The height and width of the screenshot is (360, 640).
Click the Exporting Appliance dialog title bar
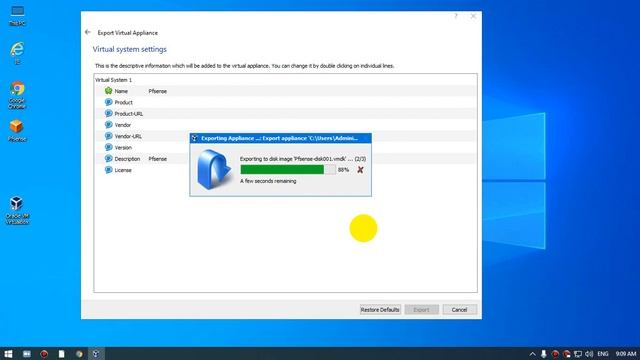point(280,138)
